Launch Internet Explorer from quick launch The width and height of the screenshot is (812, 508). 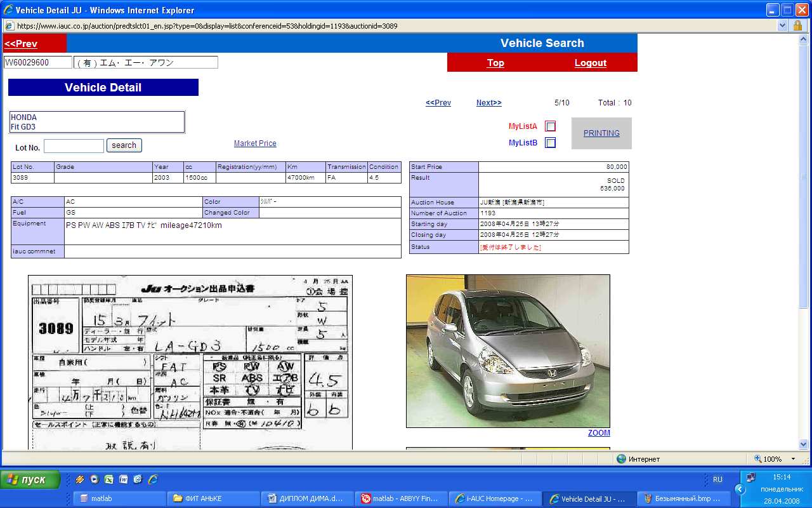152,480
